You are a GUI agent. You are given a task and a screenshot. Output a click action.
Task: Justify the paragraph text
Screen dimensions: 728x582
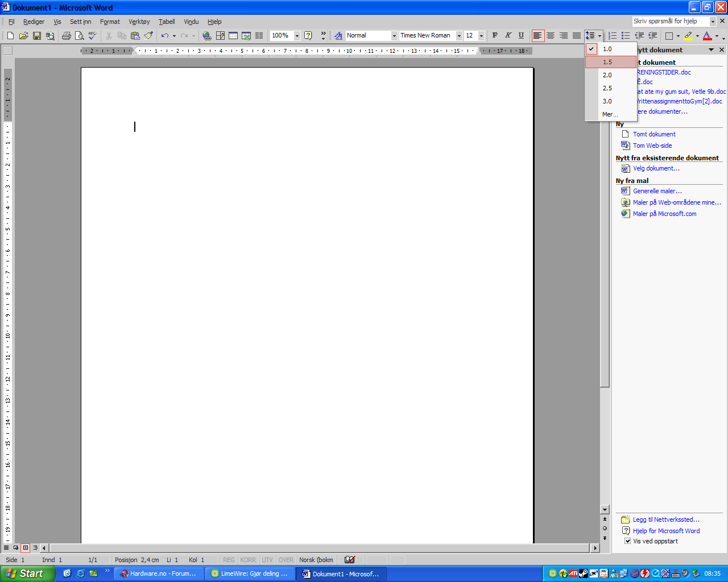[x=577, y=35]
